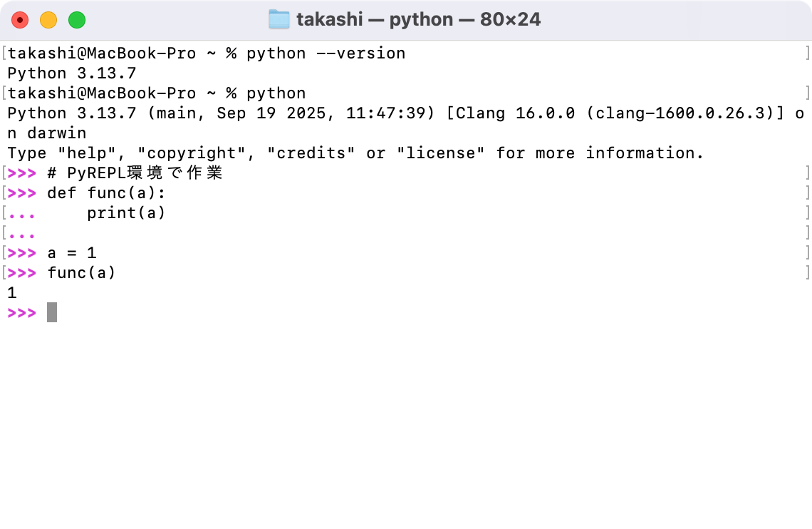This screenshot has height=529, width=812.
Task: Click the quoted "license" word
Action: [441, 153]
